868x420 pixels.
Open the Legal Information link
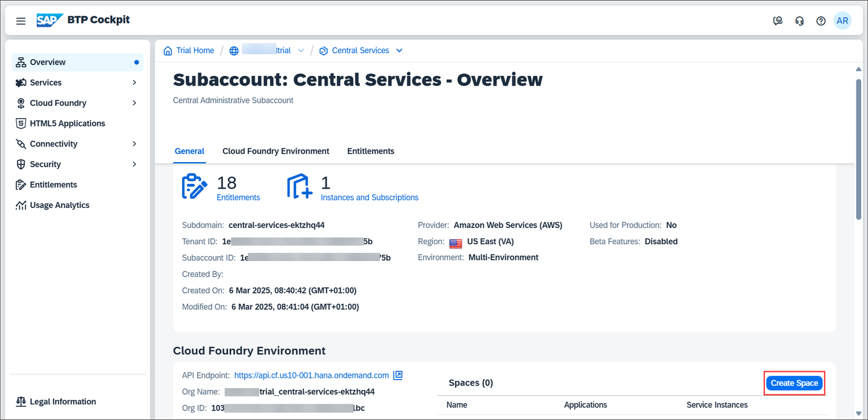pos(63,402)
